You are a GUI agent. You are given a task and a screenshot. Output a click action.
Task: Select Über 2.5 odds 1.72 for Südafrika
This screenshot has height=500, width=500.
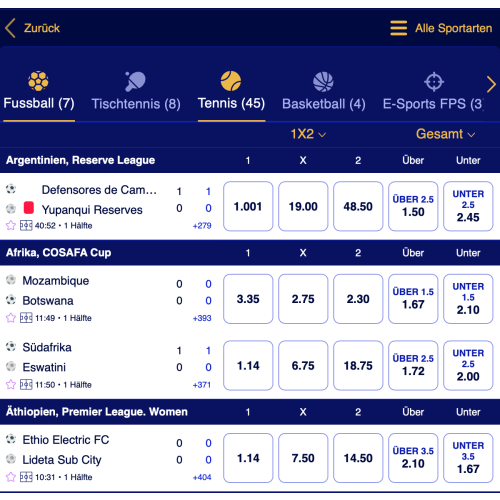(x=413, y=365)
